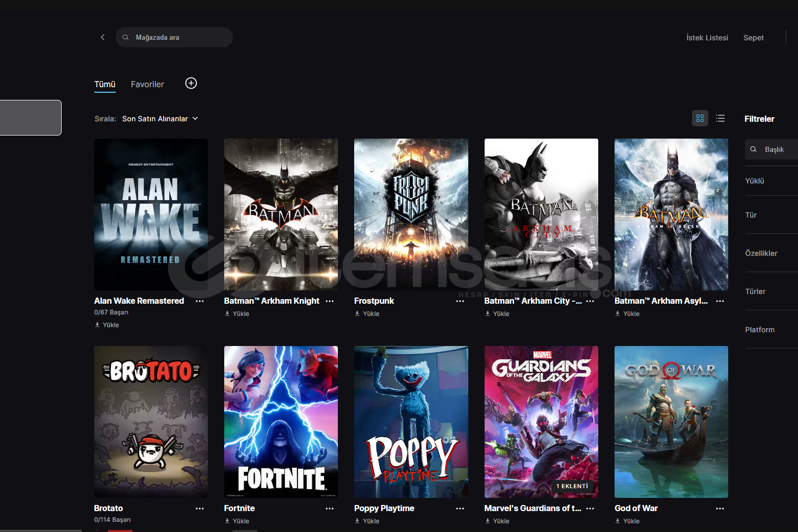Install Marvel's Guardians of the Galaxy via Yükle

(497, 521)
